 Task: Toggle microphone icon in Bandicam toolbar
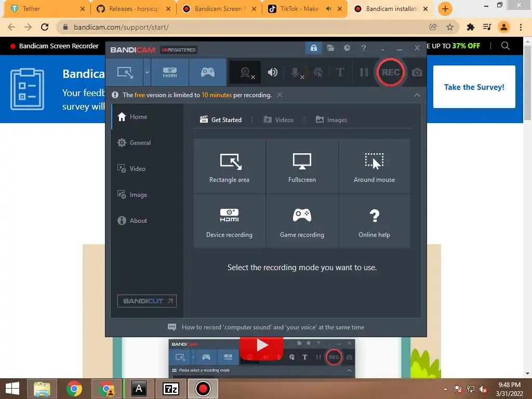click(296, 72)
